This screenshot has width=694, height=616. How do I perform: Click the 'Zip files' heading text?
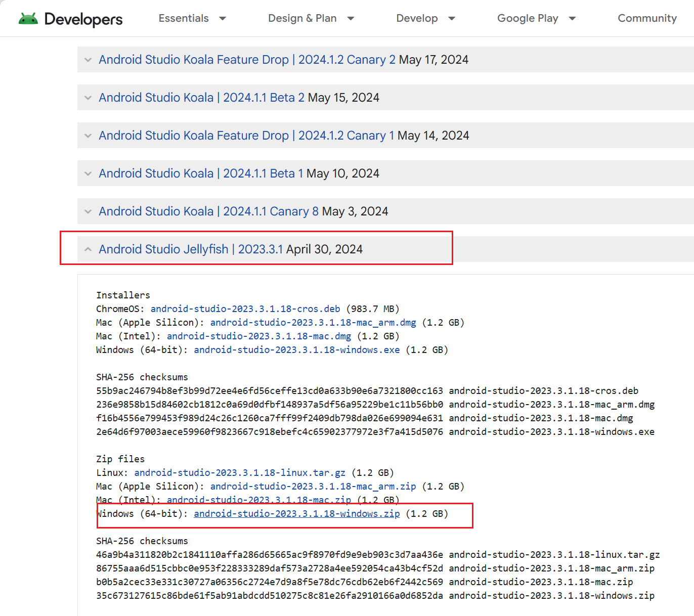[x=120, y=459]
